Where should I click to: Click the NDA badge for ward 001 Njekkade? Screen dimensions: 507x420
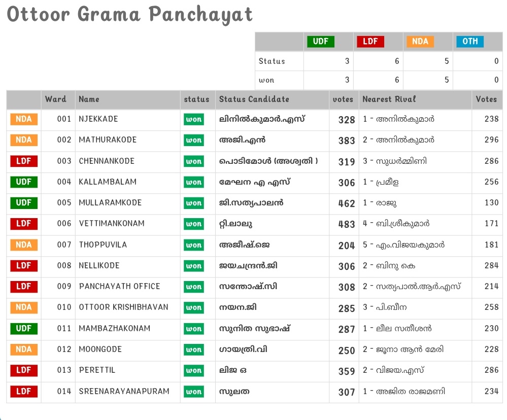tap(23, 119)
